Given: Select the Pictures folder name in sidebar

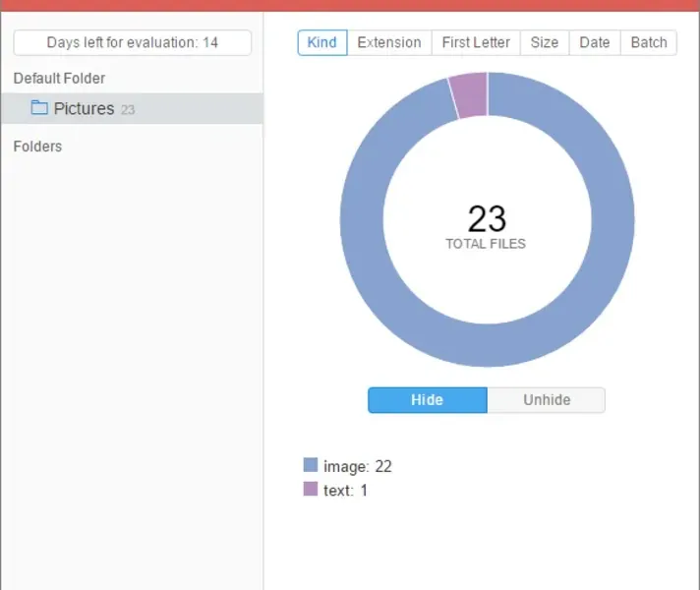Looking at the screenshot, I should 84,109.
